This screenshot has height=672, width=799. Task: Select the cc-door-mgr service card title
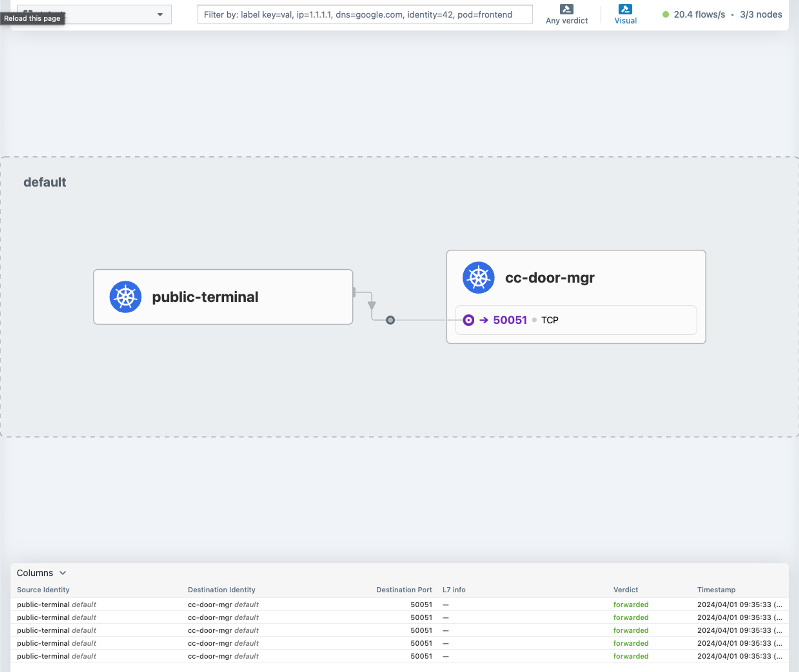point(550,278)
